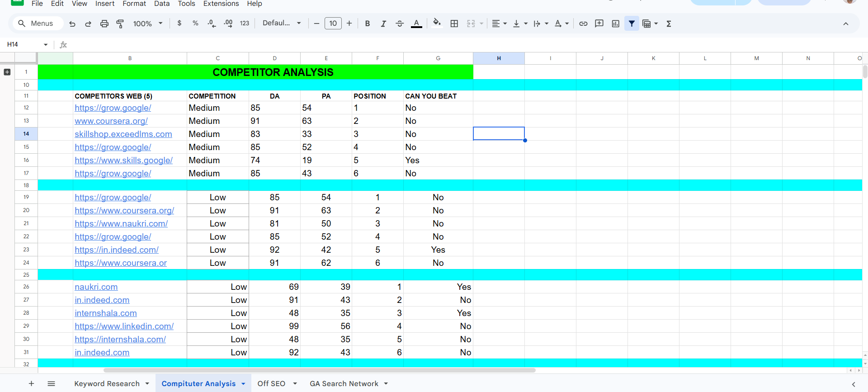Switch to GA Search Network tab
The height and width of the screenshot is (392, 868).
344,383
